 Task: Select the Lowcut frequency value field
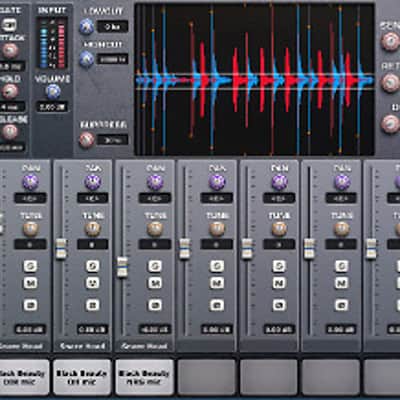click(112, 27)
